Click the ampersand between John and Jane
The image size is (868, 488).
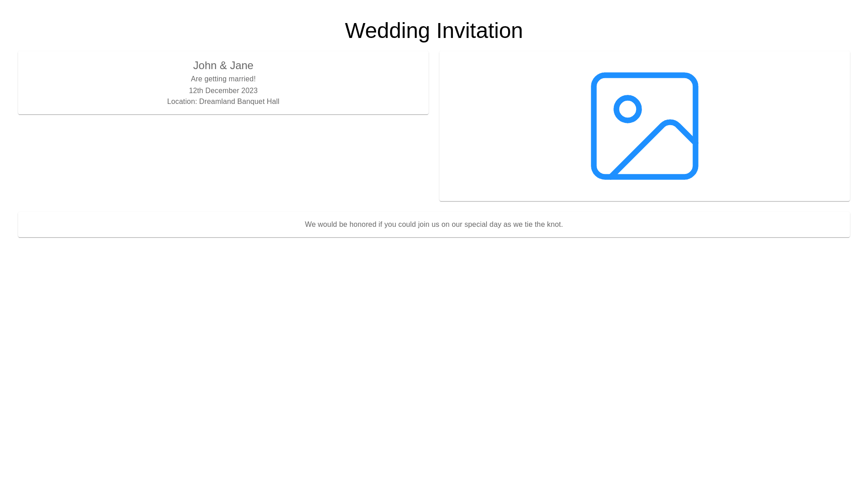pyautogui.click(x=223, y=66)
